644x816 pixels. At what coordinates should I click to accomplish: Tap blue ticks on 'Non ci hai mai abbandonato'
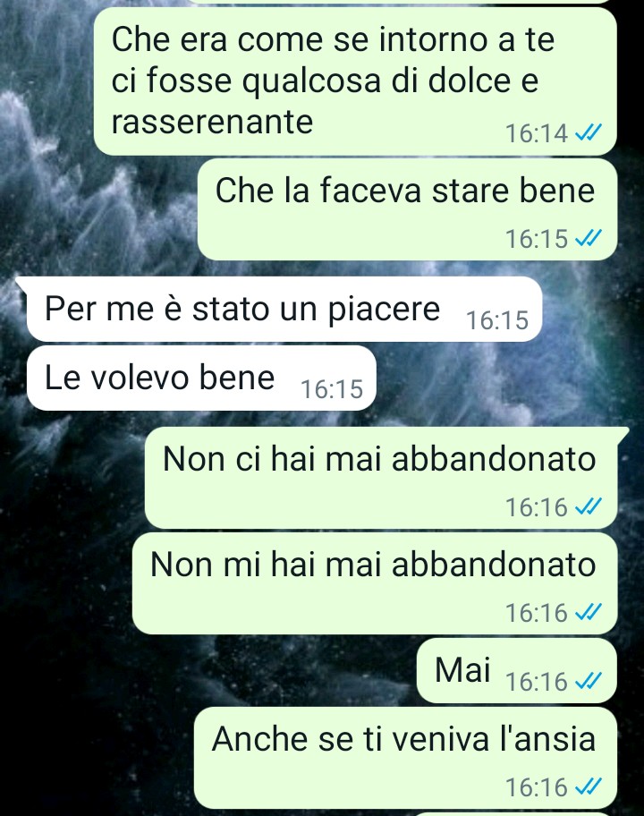point(589,506)
